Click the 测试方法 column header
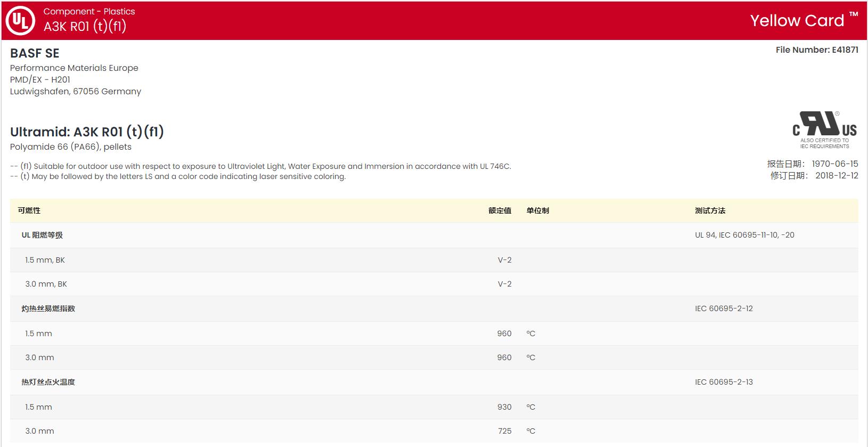868x447 pixels. [710, 210]
